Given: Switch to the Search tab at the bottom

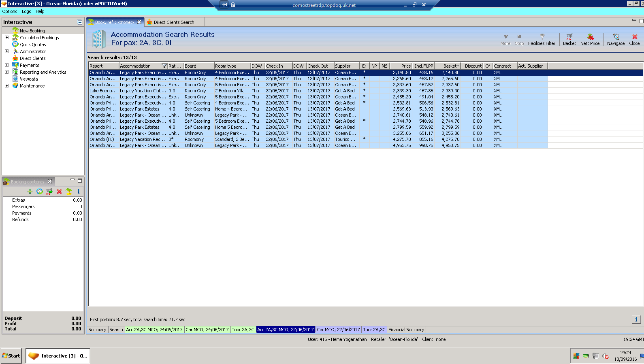Looking at the screenshot, I should pyautogui.click(x=116, y=330).
